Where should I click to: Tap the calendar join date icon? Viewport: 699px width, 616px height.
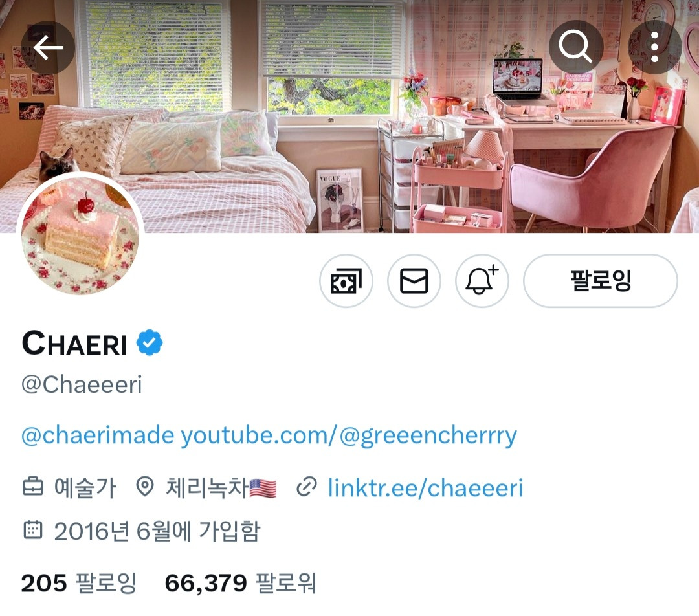(x=32, y=529)
